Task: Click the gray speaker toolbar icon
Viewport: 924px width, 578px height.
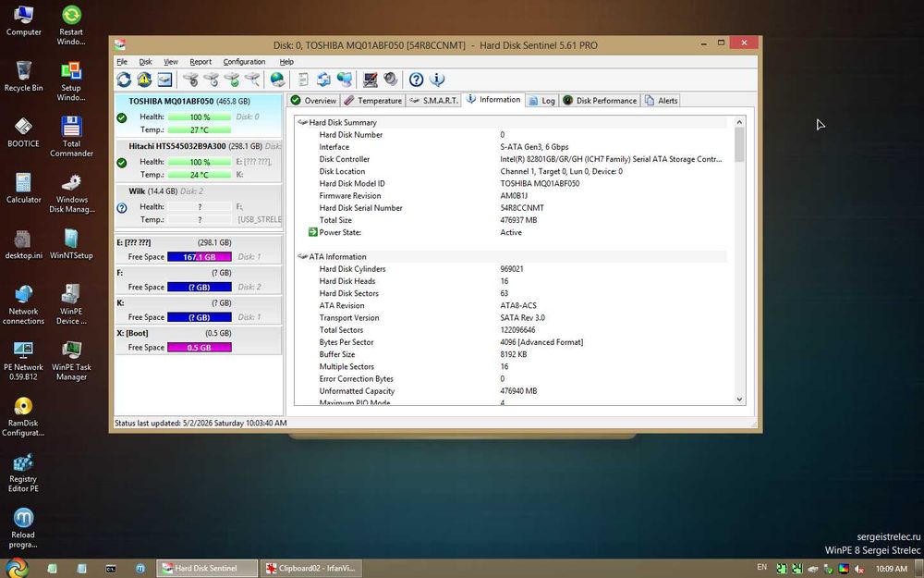Action: pyautogui.click(x=390, y=80)
